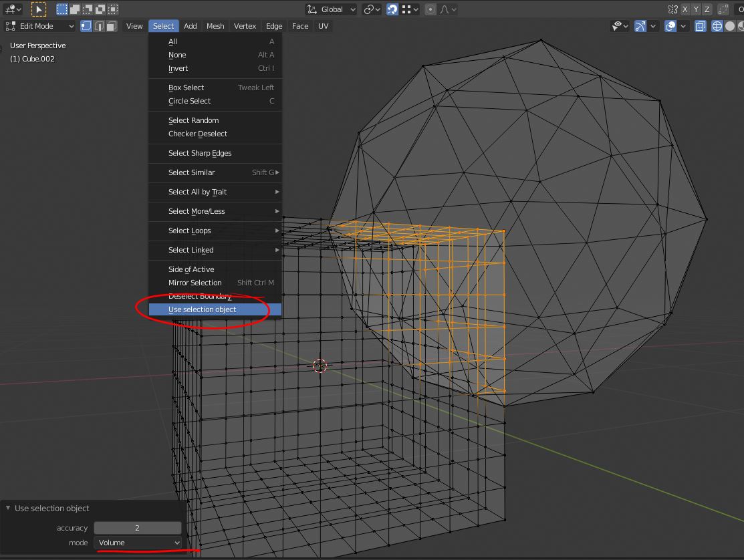This screenshot has width=744, height=560.
Task: Click Side of Active entry
Action: (215, 269)
